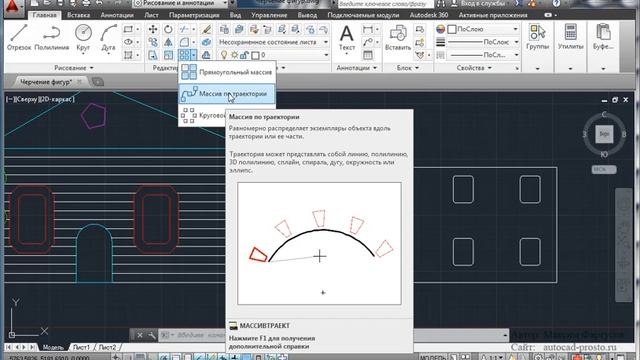Click the viewport label Сверху 2D-каркас
This screenshot has width=640, height=360.
(40, 99)
